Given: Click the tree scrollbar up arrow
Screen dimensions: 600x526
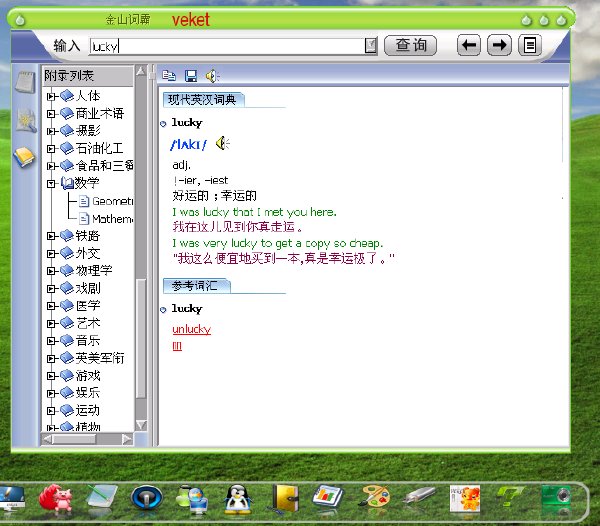Looking at the screenshot, I should tap(141, 71).
